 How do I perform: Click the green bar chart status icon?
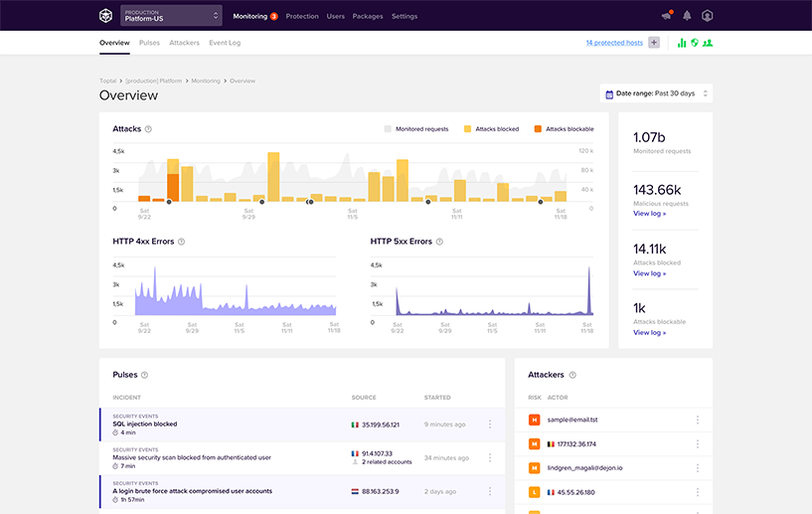[682, 43]
